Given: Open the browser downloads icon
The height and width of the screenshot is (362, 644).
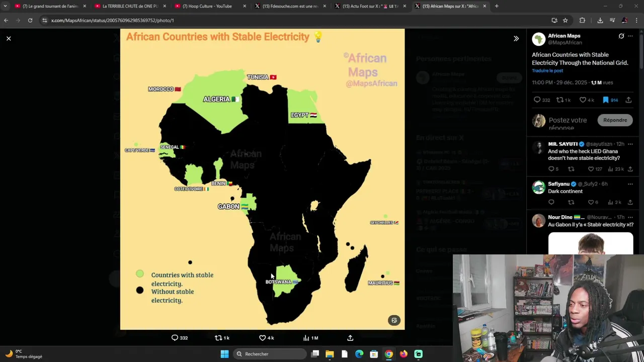Looking at the screenshot, I should click(x=600, y=20).
